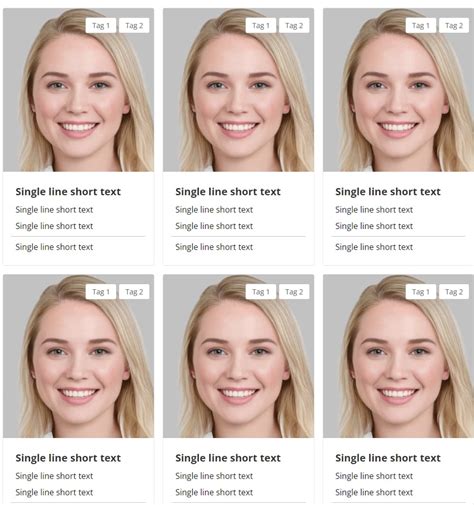The width and height of the screenshot is (474, 505).
Task: Click Tag 2 on top-right card
Action: 454,26
